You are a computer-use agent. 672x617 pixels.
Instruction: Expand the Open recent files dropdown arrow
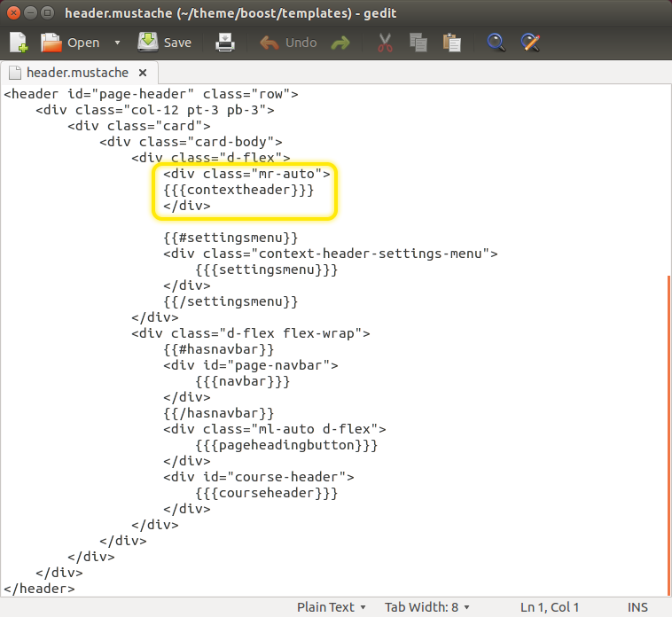coord(117,43)
